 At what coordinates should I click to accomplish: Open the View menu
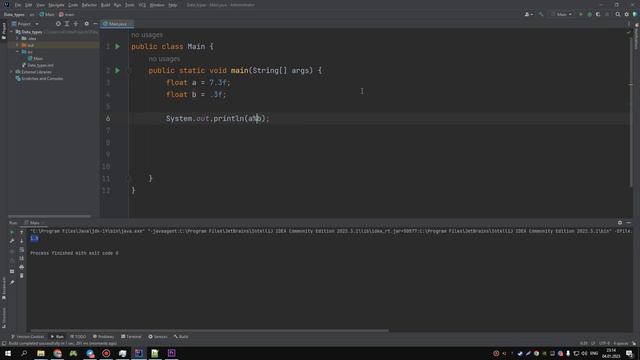coord(40,5)
